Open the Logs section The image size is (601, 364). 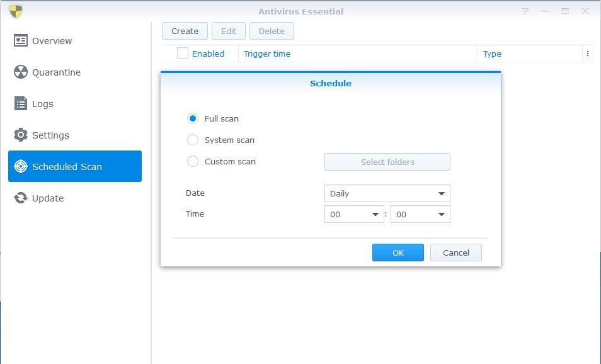75,103
